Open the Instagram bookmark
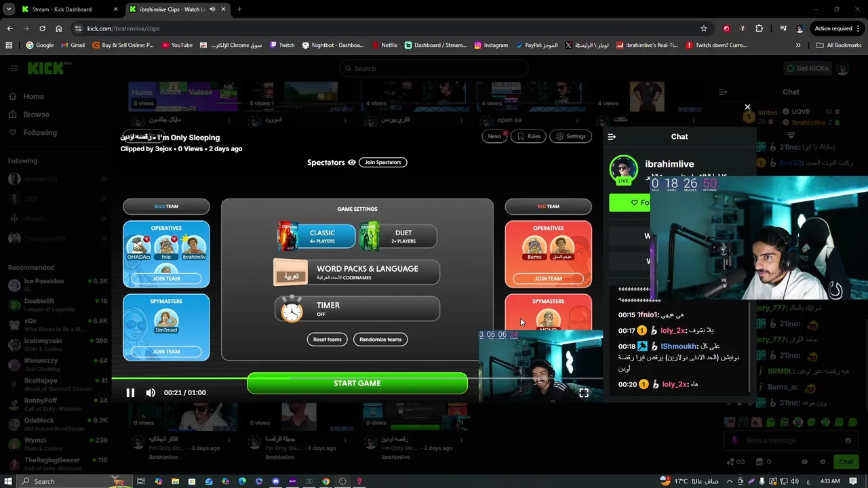 click(x=490, y=45)
